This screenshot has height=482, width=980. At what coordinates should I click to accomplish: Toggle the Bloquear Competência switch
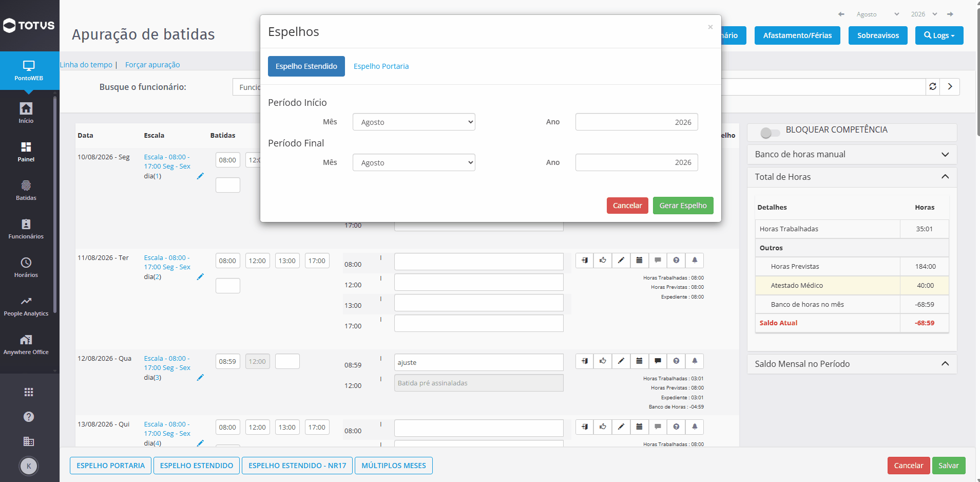click(770, 133)
